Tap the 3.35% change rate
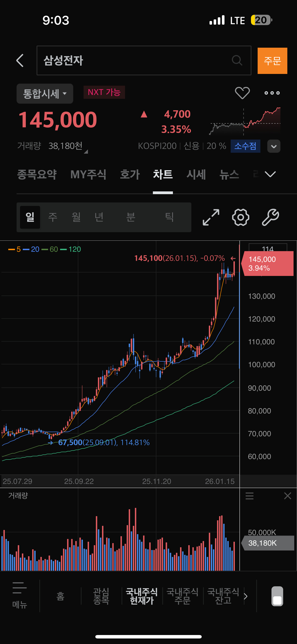Image resolution: width=297 pixels, height=644 pixels. (x=176, y=129)
